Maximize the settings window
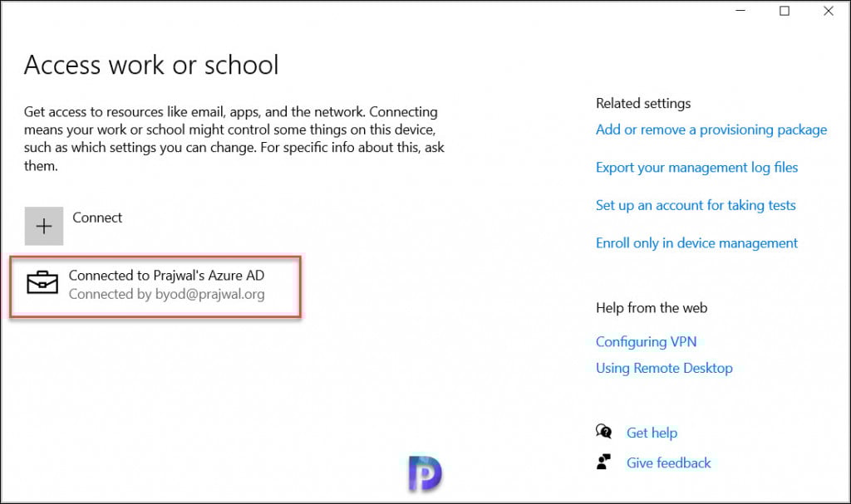The width and height of the screenshot is (851, 504). (x=785, y=11)
